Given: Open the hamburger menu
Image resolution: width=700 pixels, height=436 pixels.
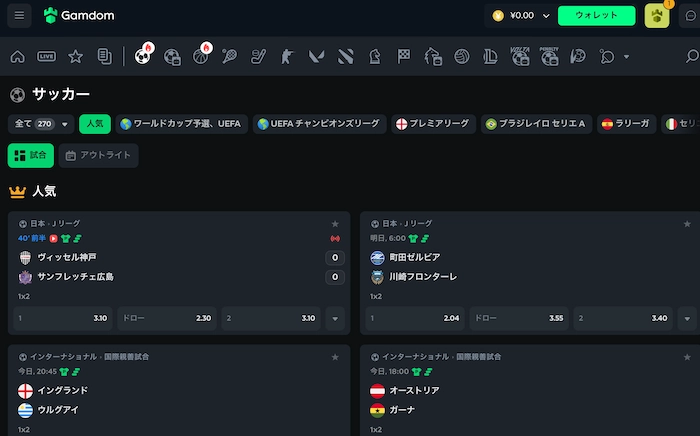Looking at the screenshot, I should [x=19, y=16].
